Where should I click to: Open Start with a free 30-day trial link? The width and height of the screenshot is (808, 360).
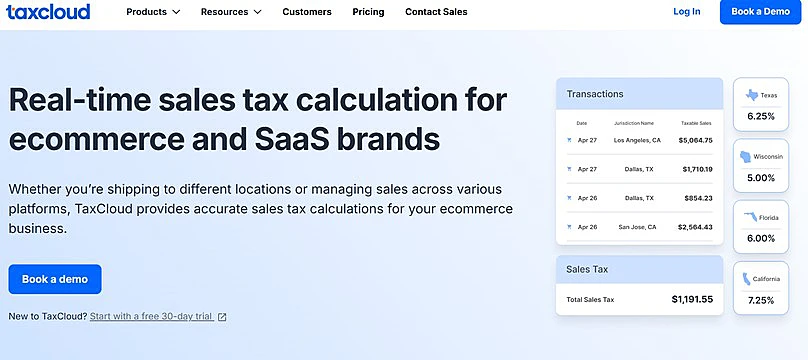point(152,316)
